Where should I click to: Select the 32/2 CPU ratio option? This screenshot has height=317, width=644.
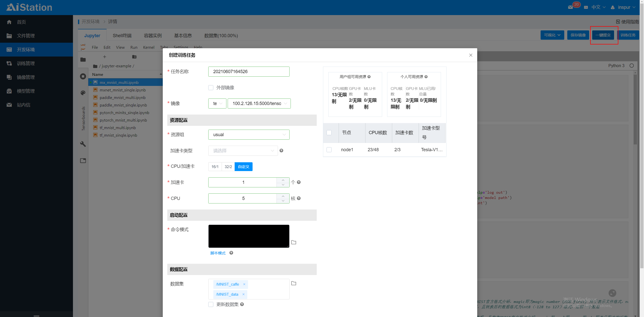point(228,167)
